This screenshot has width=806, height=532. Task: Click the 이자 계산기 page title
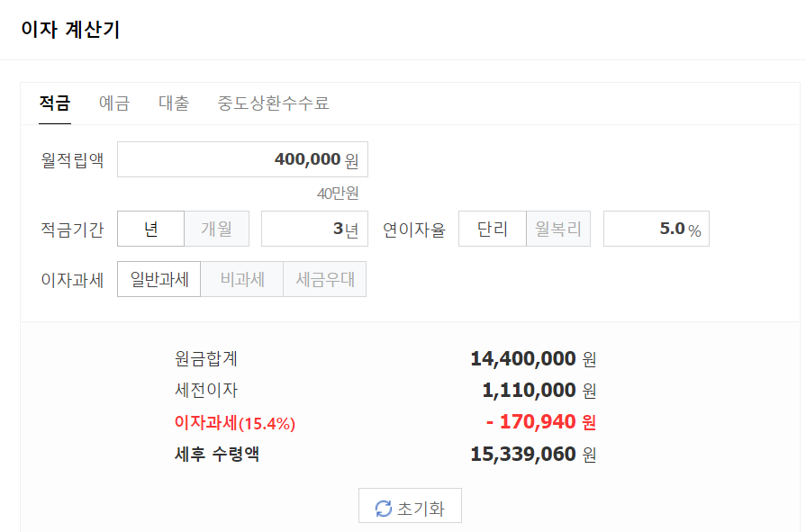[68, 30]
